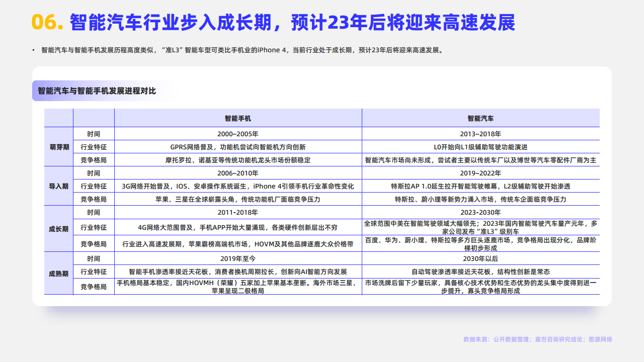
Task: Click '时间' label in the 萌芽期 row
Action: click(x=94, y=134)
